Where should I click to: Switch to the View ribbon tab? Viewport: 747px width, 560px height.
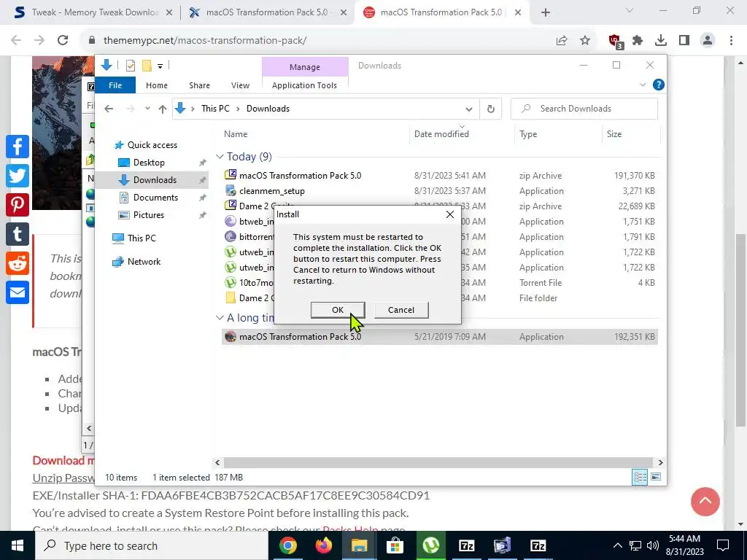(x=240, y=85)
